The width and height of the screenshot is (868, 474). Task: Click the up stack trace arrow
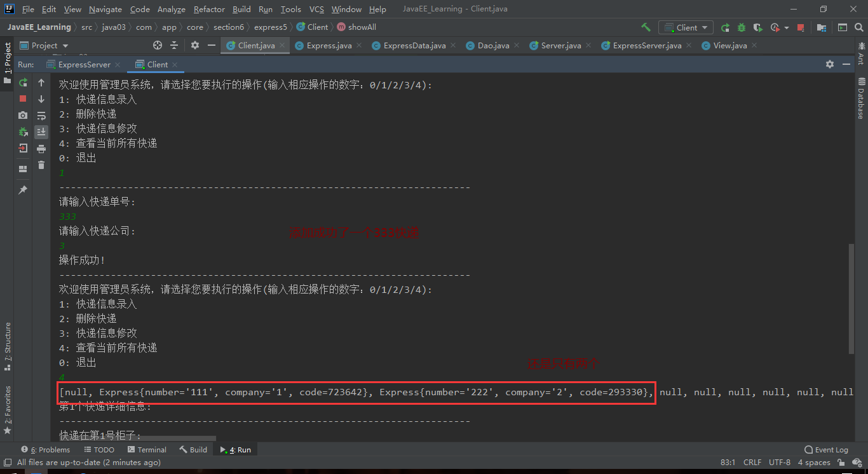click(x=41, y=83)
